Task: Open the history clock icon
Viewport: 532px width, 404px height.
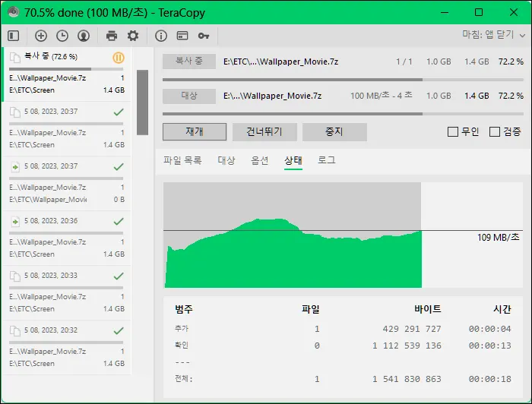Action: [x=62, y=36]
